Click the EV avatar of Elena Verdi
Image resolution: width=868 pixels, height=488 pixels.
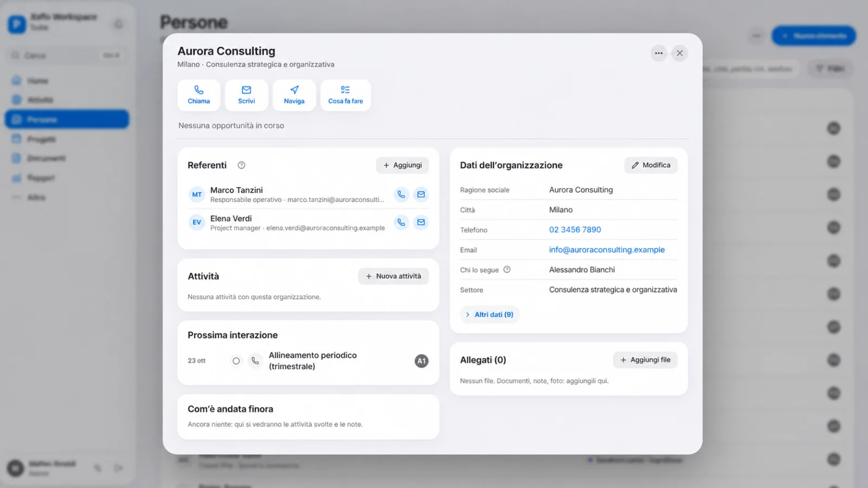196,222
